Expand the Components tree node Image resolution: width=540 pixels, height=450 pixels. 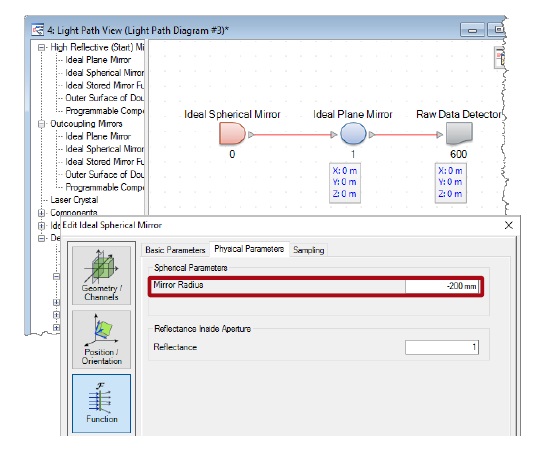point(41,213)
